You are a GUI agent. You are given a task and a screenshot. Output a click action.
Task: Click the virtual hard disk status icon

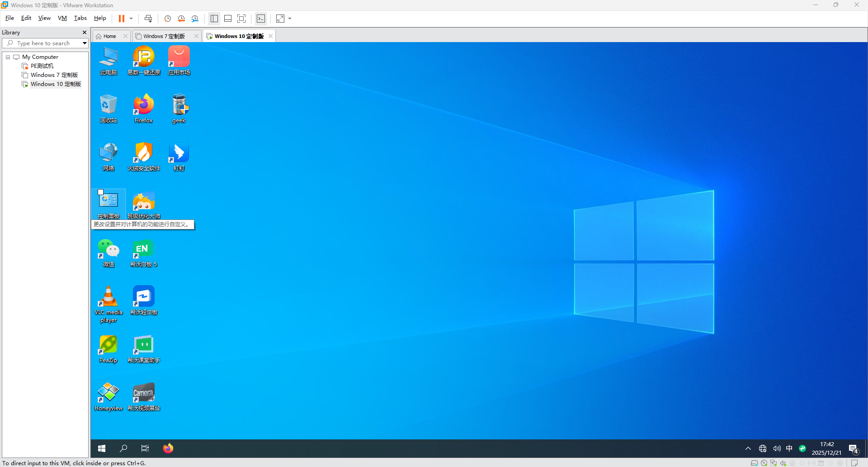(x=755, y=463)
